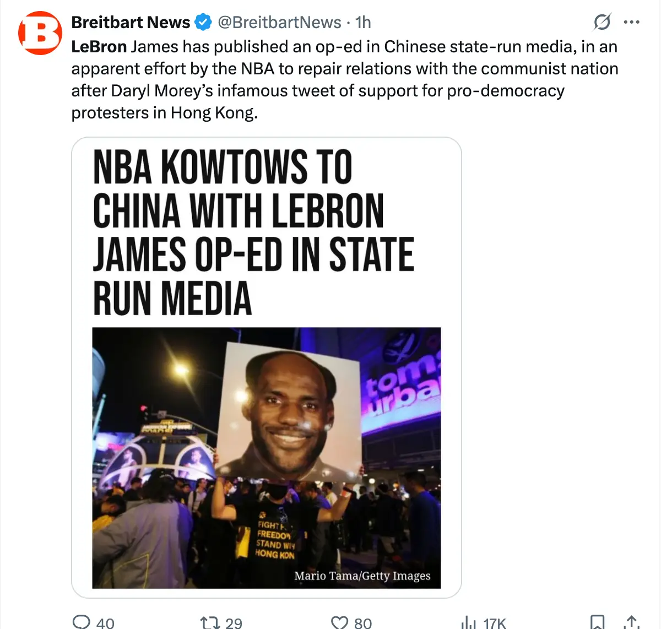The height and width of the screenshot is (629, 672).
Task: Open the Breitbart News profile avatar
Action: (40, 32)
